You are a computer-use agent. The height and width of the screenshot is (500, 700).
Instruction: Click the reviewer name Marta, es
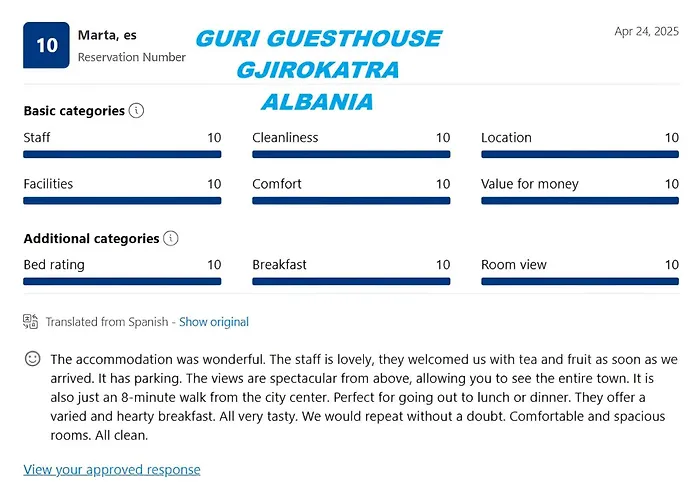pos(107,35)
